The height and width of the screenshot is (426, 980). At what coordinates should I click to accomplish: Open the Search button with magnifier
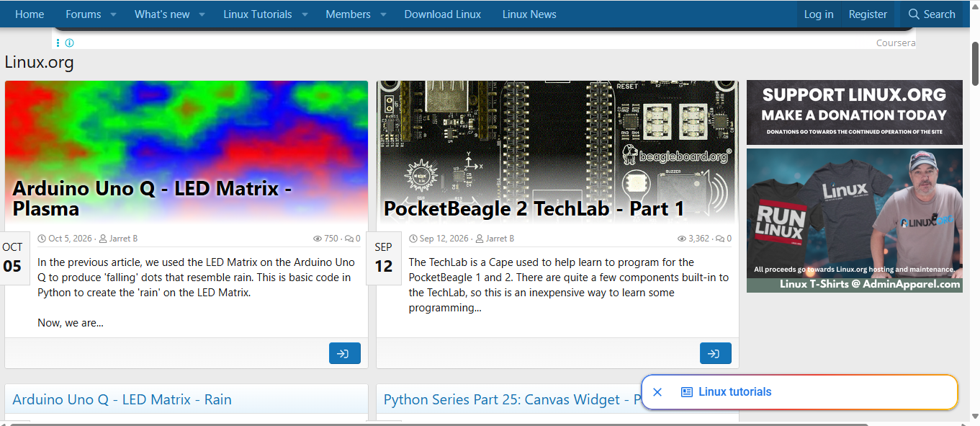tap(932, 14)
